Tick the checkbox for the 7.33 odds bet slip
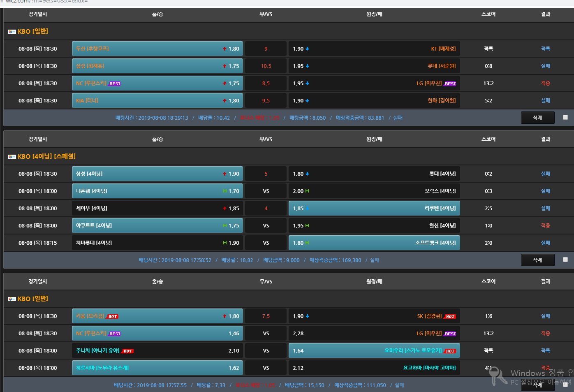The height and width of the screenshot is (392, 574). [x=565, y=385]
